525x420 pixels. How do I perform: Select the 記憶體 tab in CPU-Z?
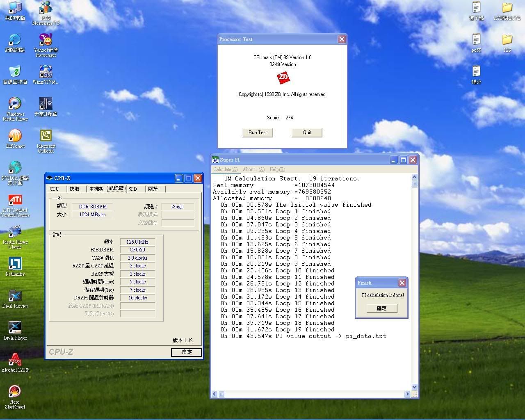click(x=116, y=188)
